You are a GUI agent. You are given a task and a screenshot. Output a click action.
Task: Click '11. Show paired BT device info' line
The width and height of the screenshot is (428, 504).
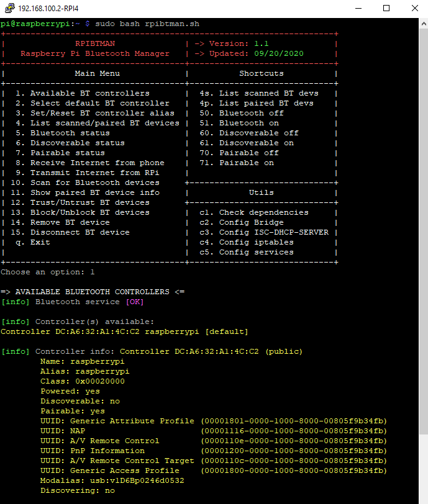(85, 193)
